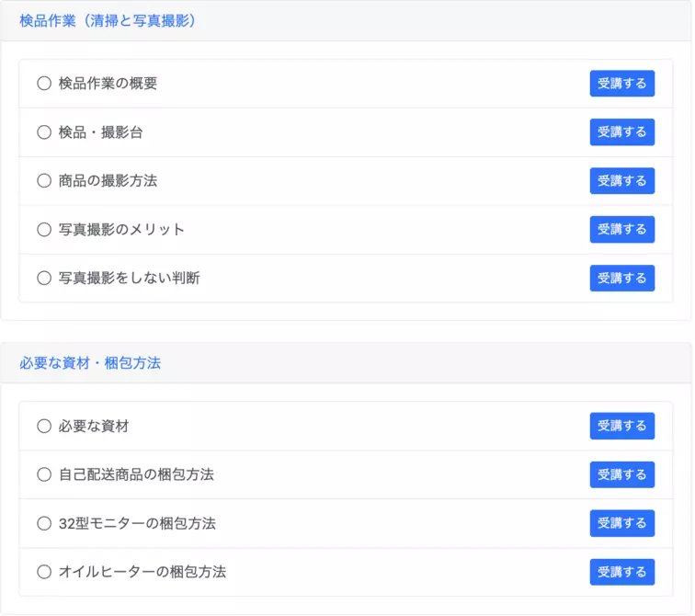This screenshot has width=695, height=616.
Task: Toggle circle beside 32型モニターの梱包方法
Action: click(x=44, y=524)
